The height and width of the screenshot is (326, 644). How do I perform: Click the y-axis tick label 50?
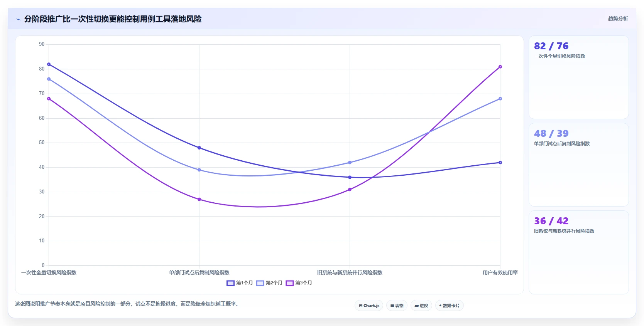(x=42, y=143)
